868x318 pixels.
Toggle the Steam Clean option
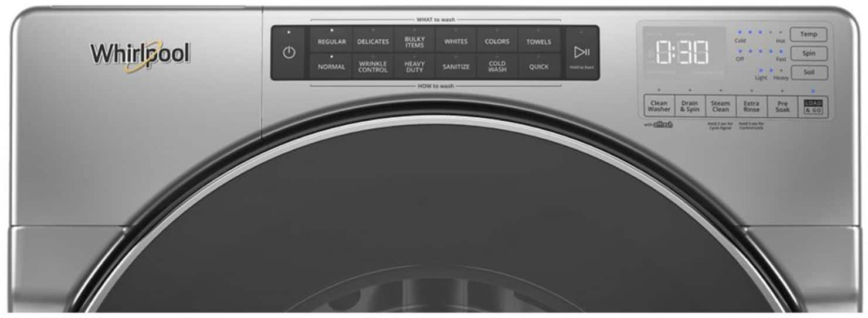(x=720, y=106)
